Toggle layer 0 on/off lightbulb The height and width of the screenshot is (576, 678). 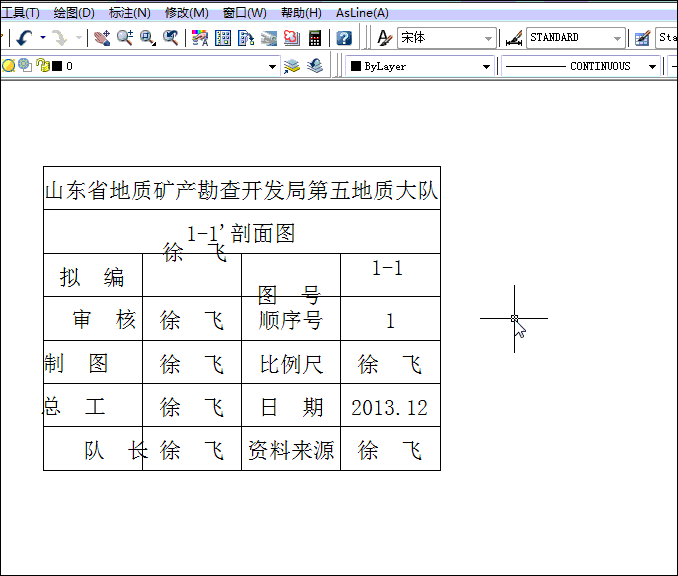click(x=9, y=66)
